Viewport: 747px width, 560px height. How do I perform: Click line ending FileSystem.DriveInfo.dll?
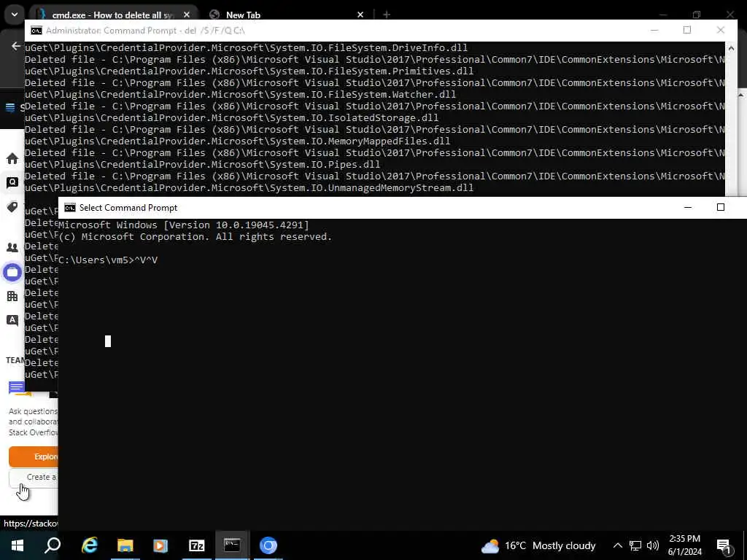(247, 48)
